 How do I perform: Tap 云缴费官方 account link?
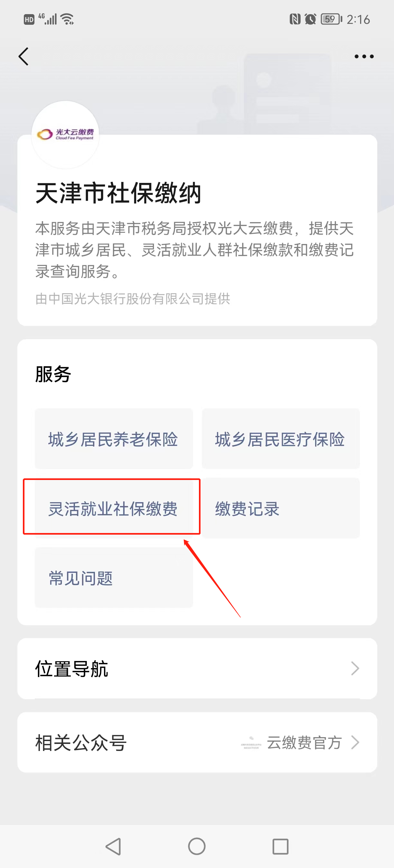304,742
